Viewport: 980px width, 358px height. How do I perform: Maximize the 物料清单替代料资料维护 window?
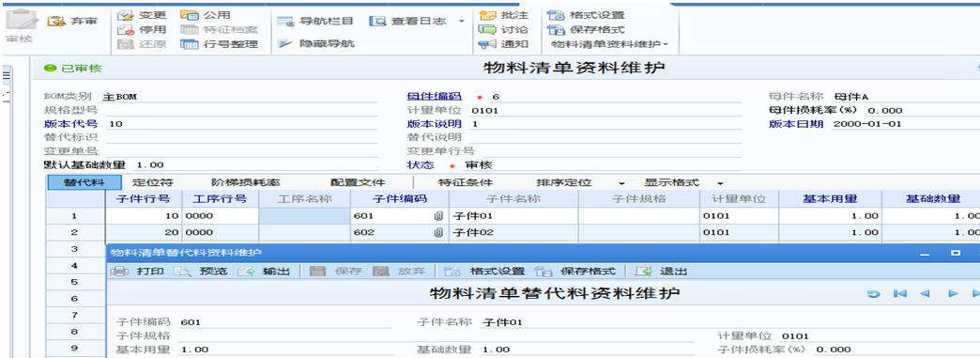956,254
